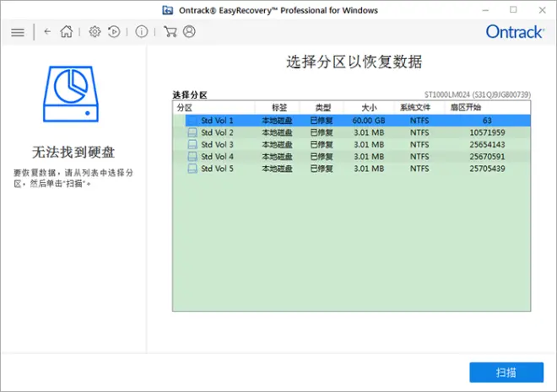Screen dimensions: 557x392
Task: Click the disk icon for Std Vol 3
Action: coord(192,145)
